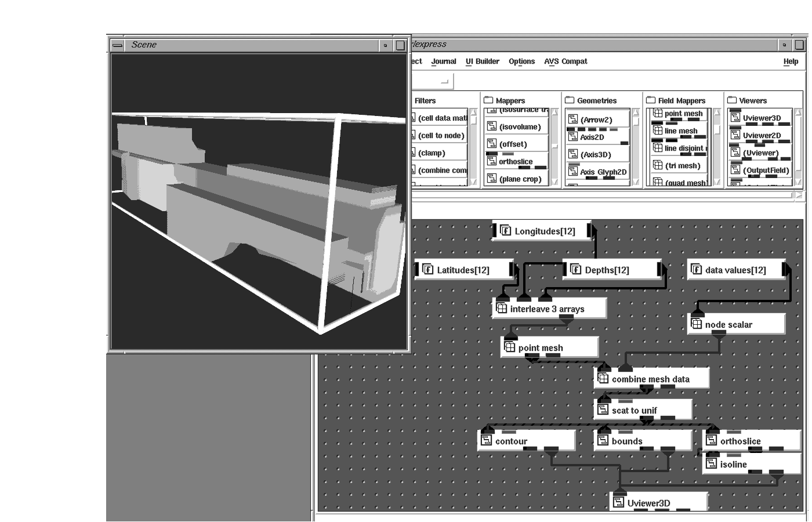The height and width of the screenshot is (522, 812).
Task: Click the Uviewer3D icon in network editor
Action: (x=618, y=503)
